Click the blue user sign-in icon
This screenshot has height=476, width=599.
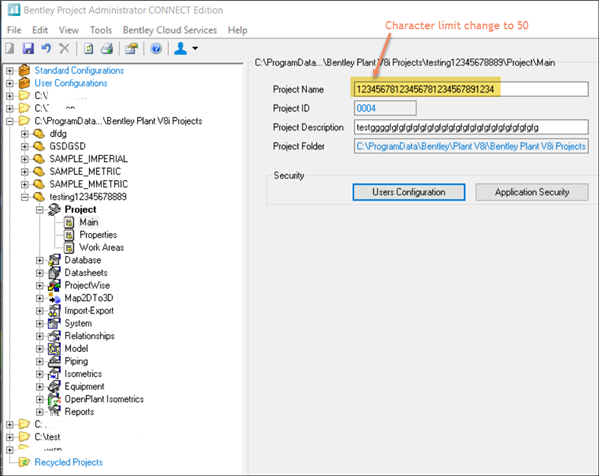coord(180,49)
